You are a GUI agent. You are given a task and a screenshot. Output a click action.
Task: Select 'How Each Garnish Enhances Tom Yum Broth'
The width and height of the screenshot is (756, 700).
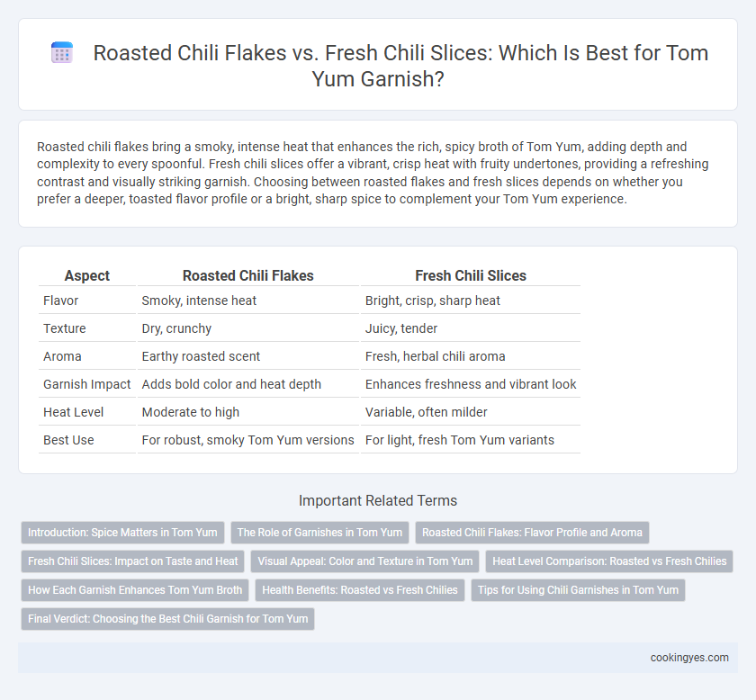pyautogui.click(x=135, y=589)
